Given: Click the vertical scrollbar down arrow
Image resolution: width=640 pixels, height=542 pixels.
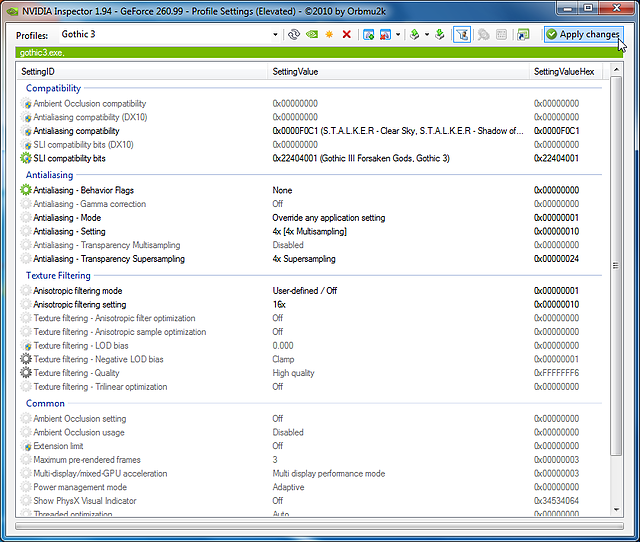Looking at the screenshot, I should (x=616, y=510).
